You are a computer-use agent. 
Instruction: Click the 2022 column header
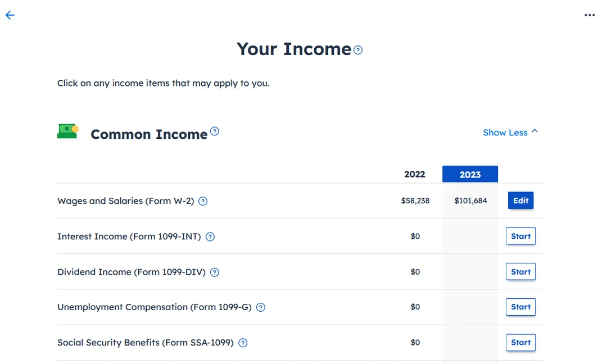(415, 174)
